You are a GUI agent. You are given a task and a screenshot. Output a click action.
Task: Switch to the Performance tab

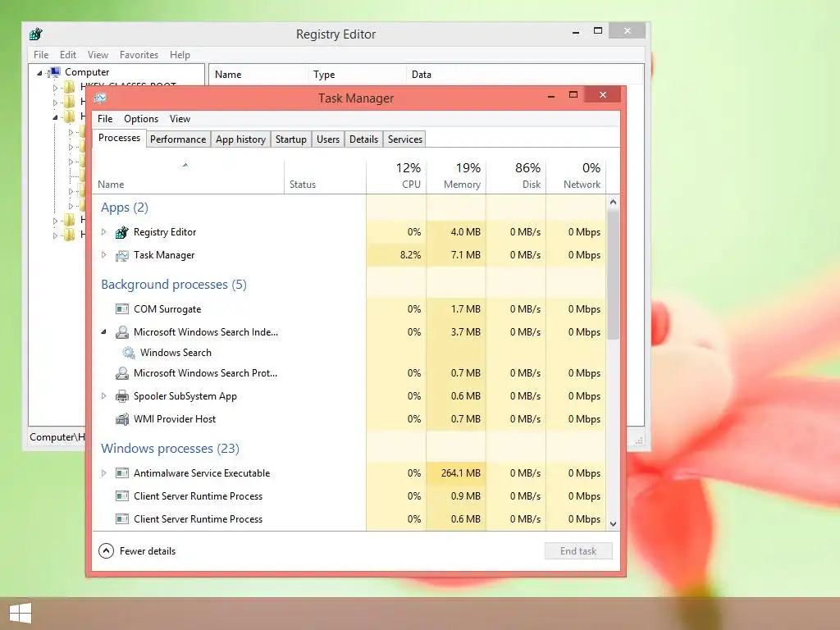(178, 139)
